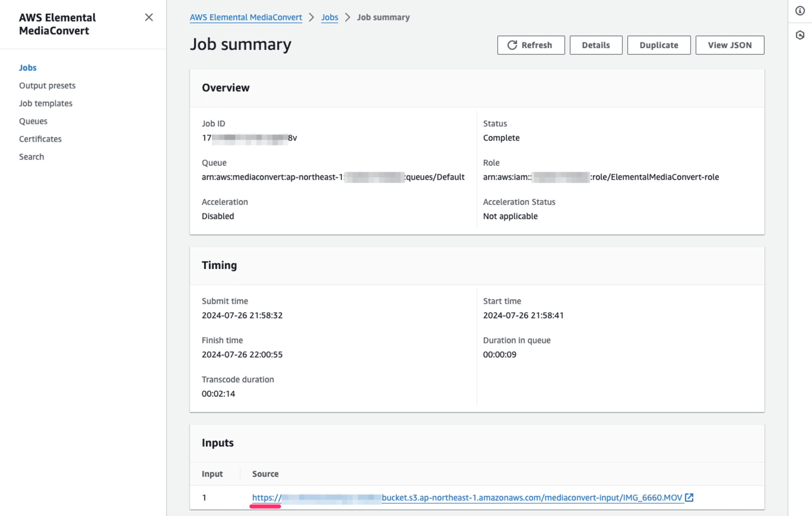
Task: Open external link icon next to IMG_6660.MOV
Action: click(689, 497)
